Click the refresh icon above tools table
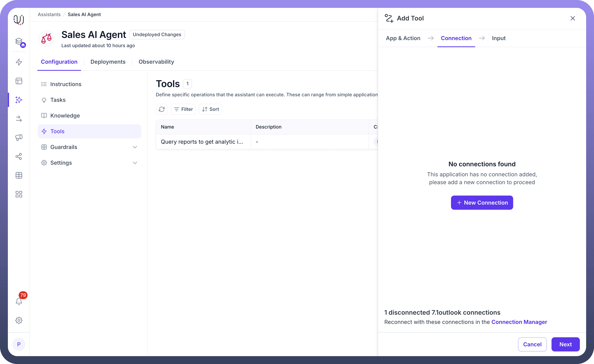This screenshot has height=364, width=594. point(161,109)
